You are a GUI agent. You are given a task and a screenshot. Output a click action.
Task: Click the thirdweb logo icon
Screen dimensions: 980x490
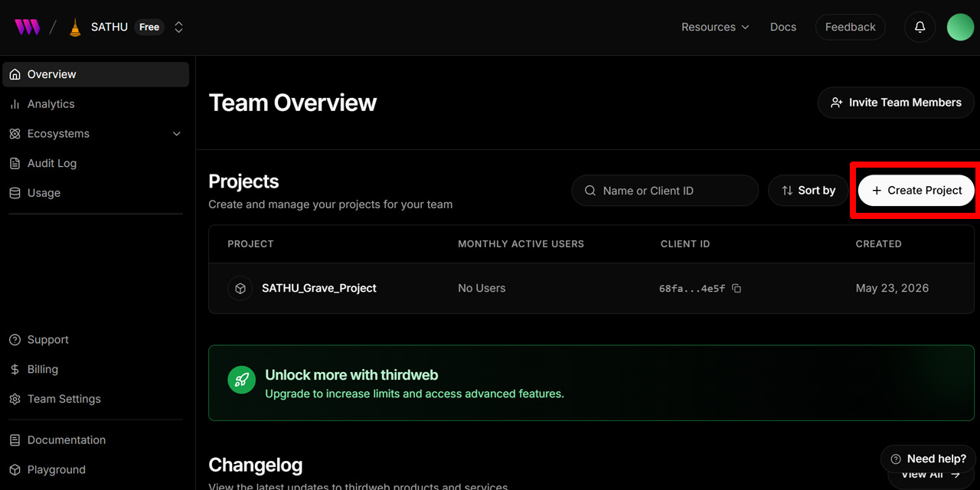point(28,27)
